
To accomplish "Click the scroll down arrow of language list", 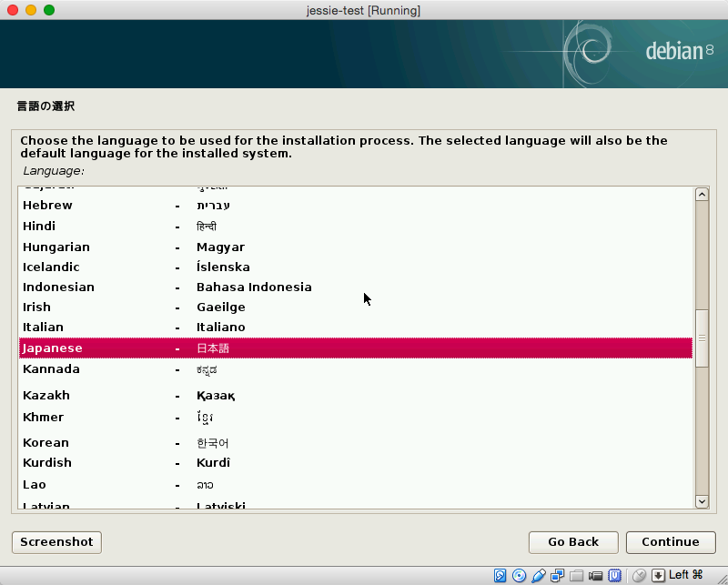I will click(x=702, y=501).
